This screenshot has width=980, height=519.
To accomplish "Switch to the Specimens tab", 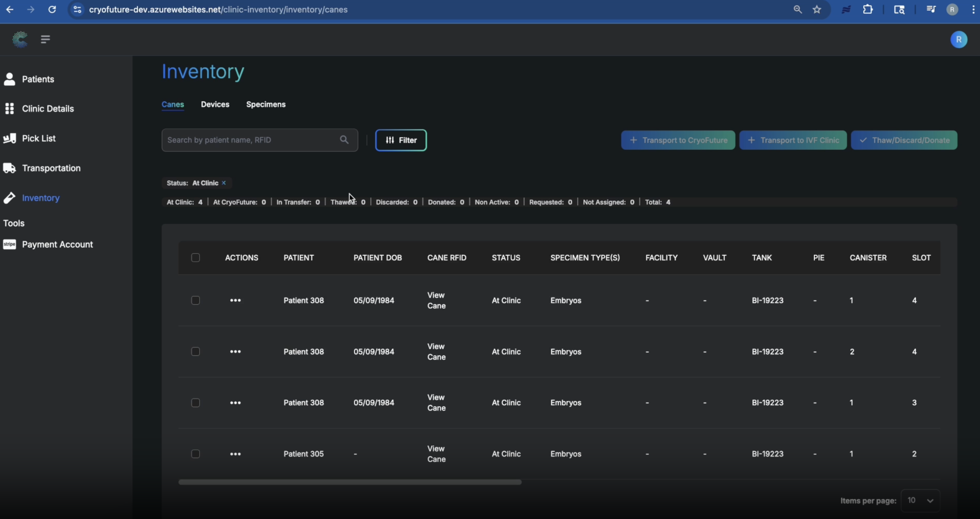I will click(x=265, y=104).
